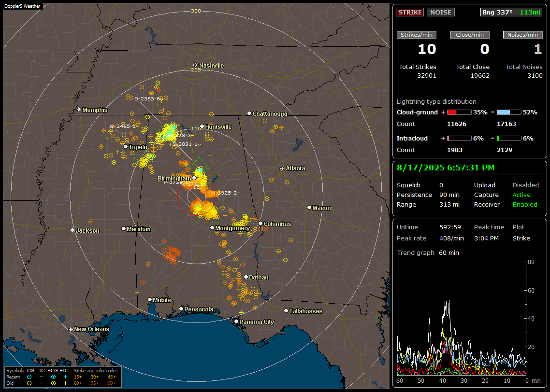Click the Total Noises value 3100
The width and height of the screenshot is (550, 392).
point(535,76)
